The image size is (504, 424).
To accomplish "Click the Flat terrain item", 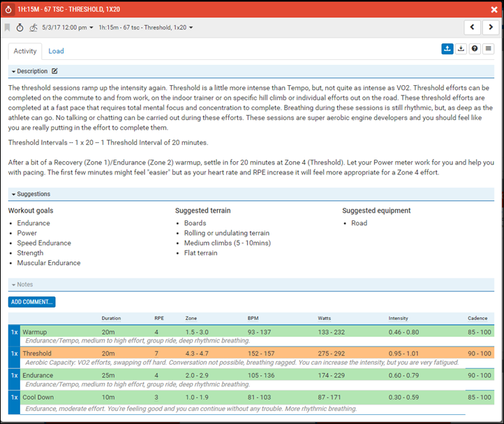I will (x=200, y=253).
